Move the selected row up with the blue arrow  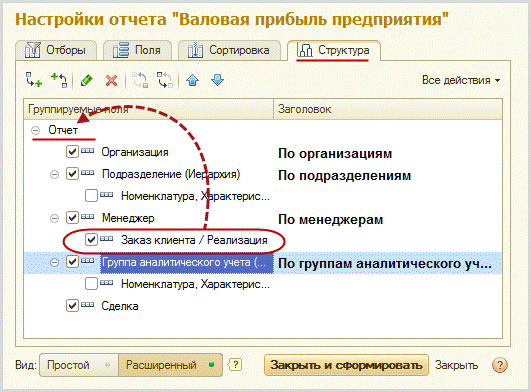[192, 81]
